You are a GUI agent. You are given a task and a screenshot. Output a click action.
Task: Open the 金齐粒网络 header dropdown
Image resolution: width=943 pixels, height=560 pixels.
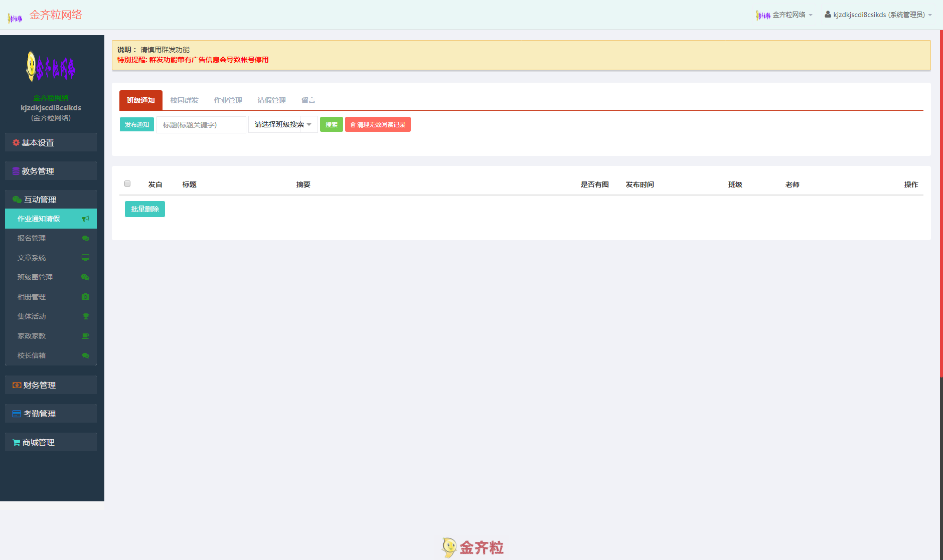pos(784,15)
